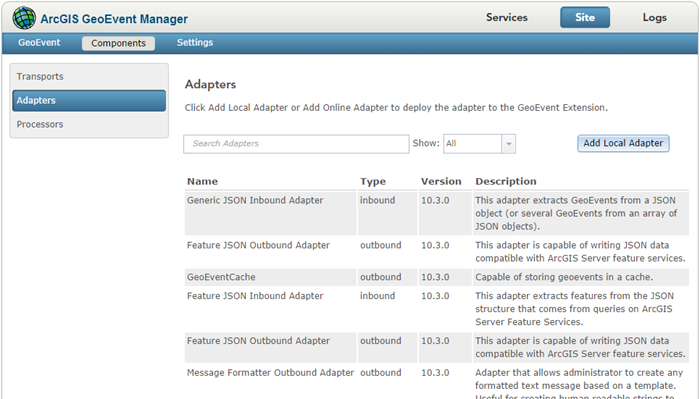Switch to the Site tab
The height and width of the screenshot is (399, 700).
tap(585, 17)
